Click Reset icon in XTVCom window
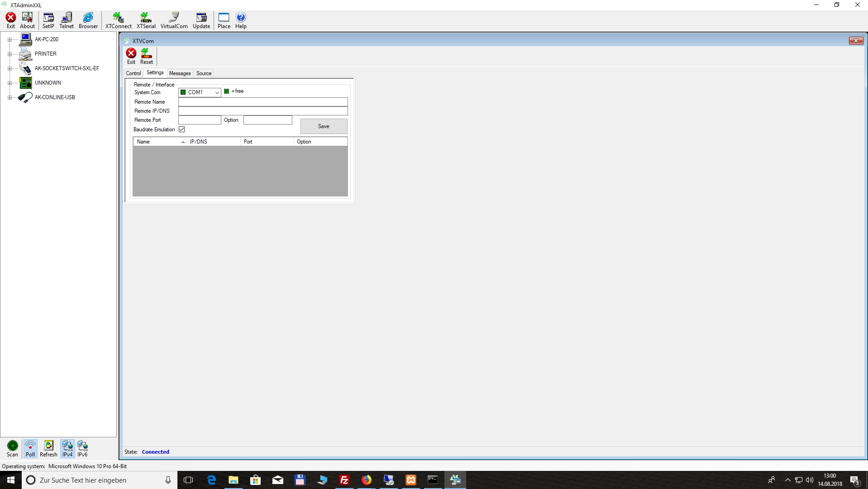The width and height of the screenshot is (868, 489). click(x=147, y=56)
